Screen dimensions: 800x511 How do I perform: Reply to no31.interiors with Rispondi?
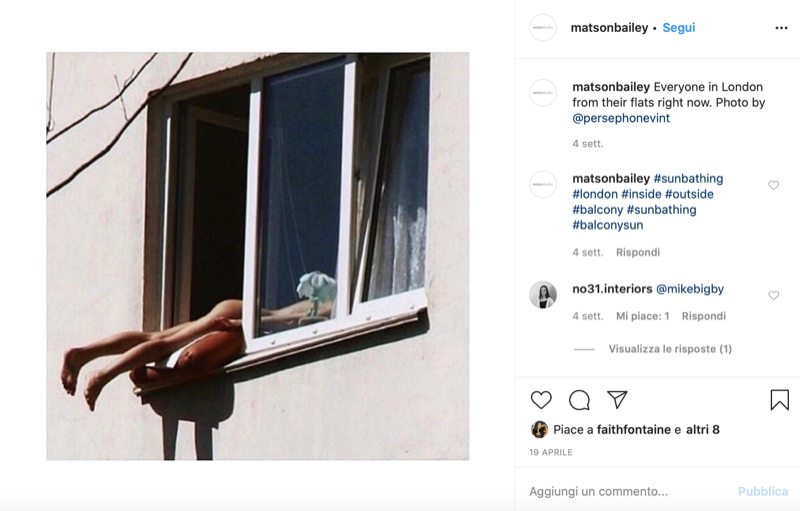click(x=704, y=316)
